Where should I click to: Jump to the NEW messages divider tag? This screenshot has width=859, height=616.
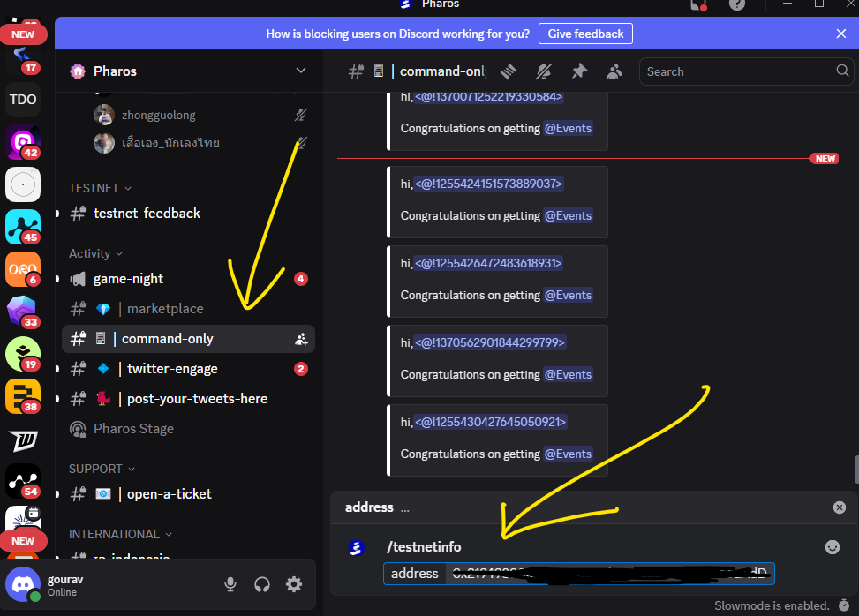pyautogui.click(x=825, y=158)
